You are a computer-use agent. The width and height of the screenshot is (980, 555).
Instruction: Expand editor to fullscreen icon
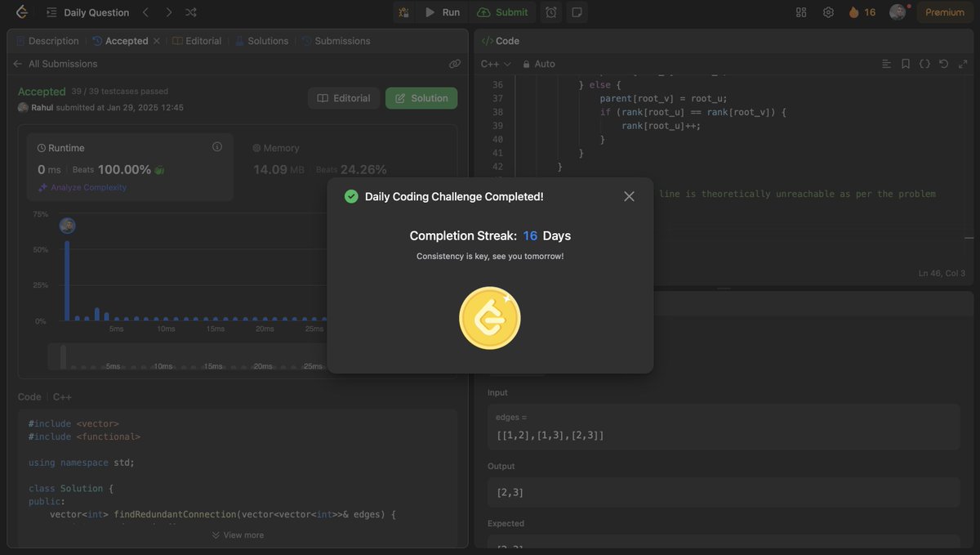962,64
